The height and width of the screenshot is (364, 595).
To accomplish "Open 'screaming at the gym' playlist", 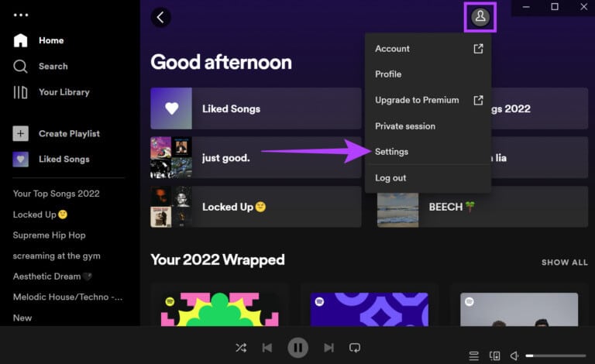I will [57, 256].
